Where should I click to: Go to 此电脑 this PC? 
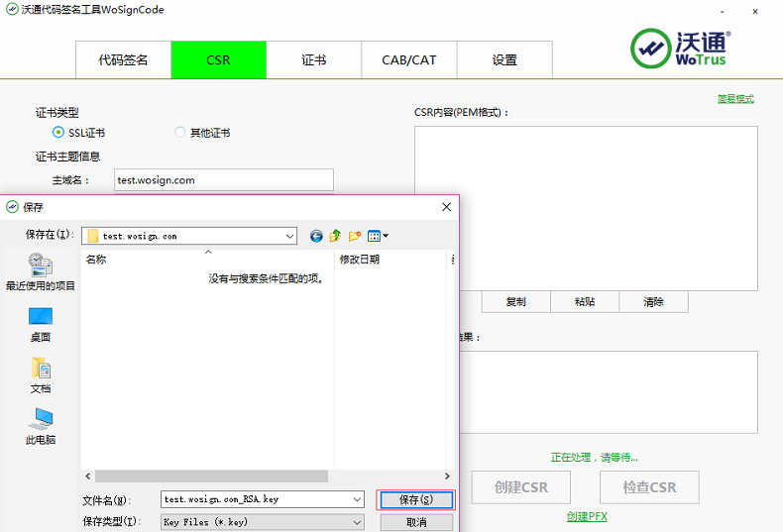(41, 426)
